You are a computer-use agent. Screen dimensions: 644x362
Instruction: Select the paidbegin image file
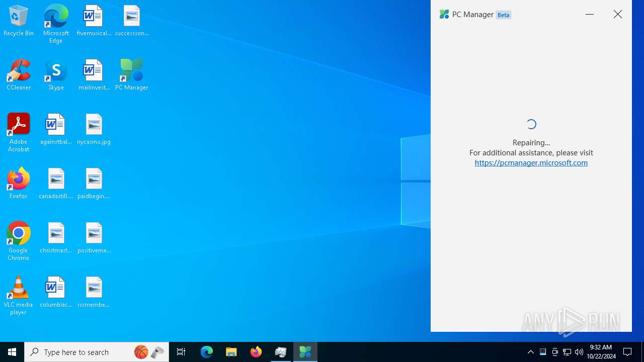[x=94, y=184]
